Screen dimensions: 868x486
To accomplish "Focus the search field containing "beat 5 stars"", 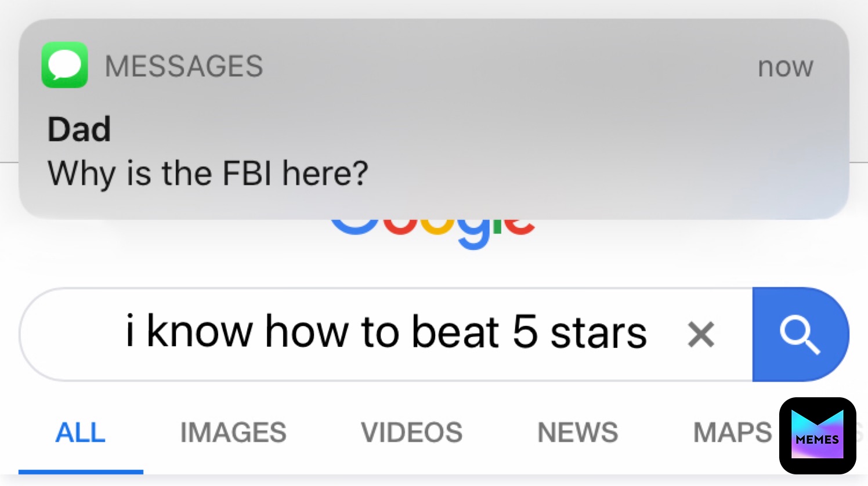I will (x=386, y=333).
